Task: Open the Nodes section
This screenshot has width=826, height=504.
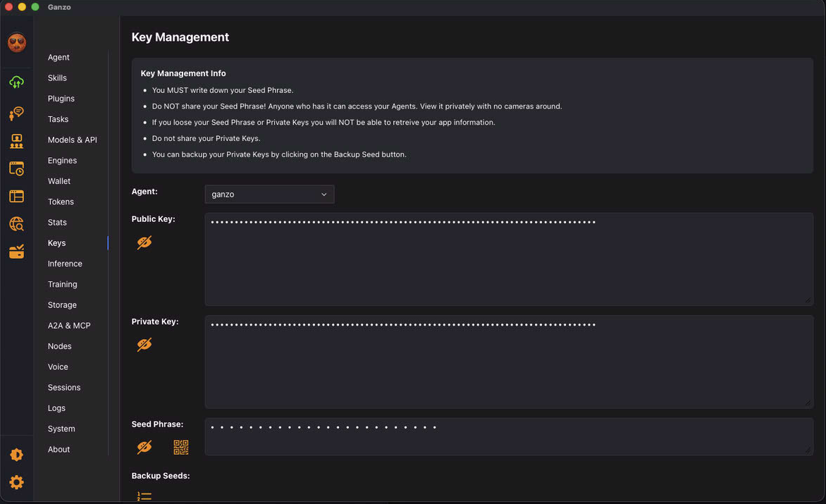Action: point(59,346)
